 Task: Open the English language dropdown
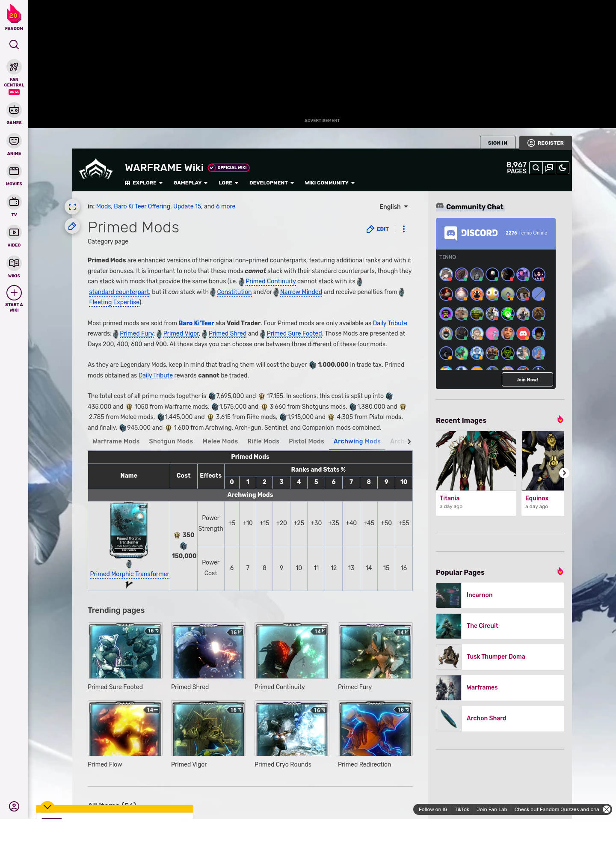[394, 207]
